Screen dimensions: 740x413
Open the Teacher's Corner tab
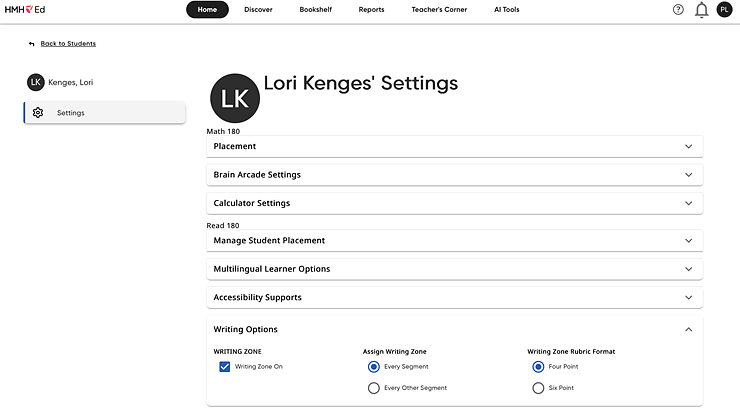click(x=439, y=9)
